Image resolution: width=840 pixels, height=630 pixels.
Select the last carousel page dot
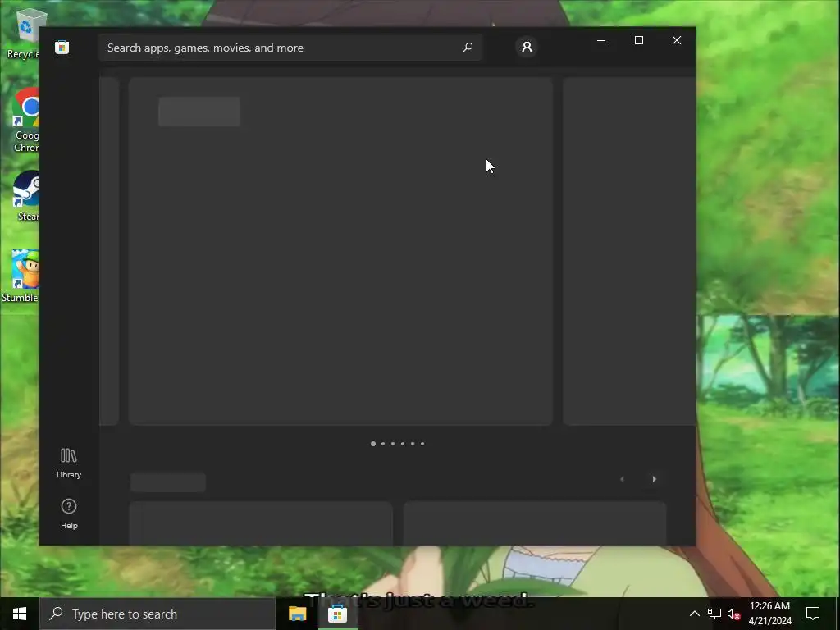(x=422, y=444)
